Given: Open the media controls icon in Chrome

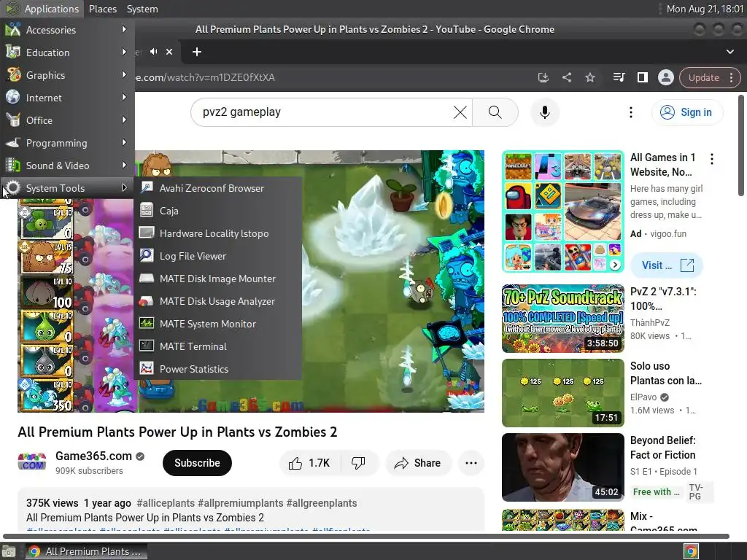Looking at the screenshot, I should [619, 77].
